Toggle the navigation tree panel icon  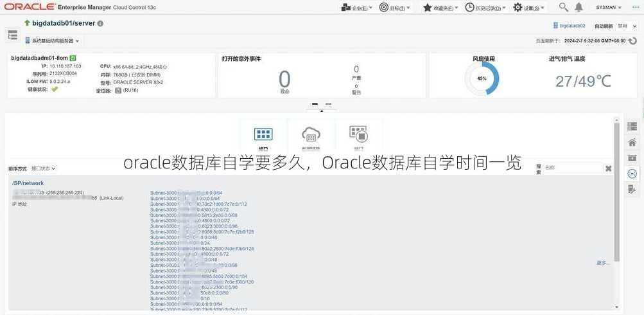(13, 35)
